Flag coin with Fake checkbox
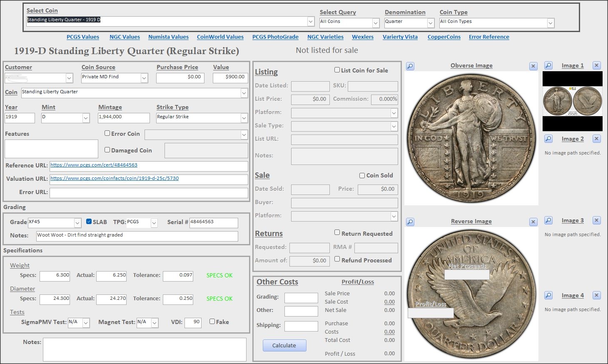This screenshot has width=608, height=364. tap(212, 322)
